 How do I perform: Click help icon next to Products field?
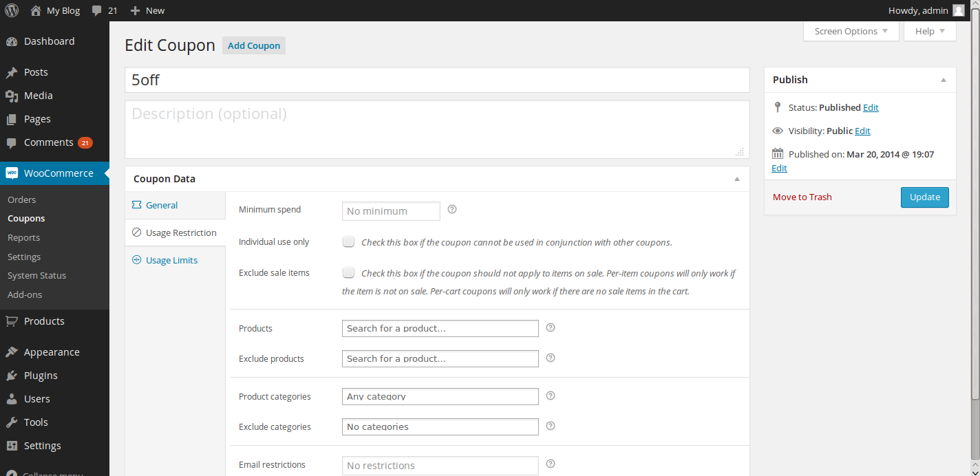[x=550, y=327]
